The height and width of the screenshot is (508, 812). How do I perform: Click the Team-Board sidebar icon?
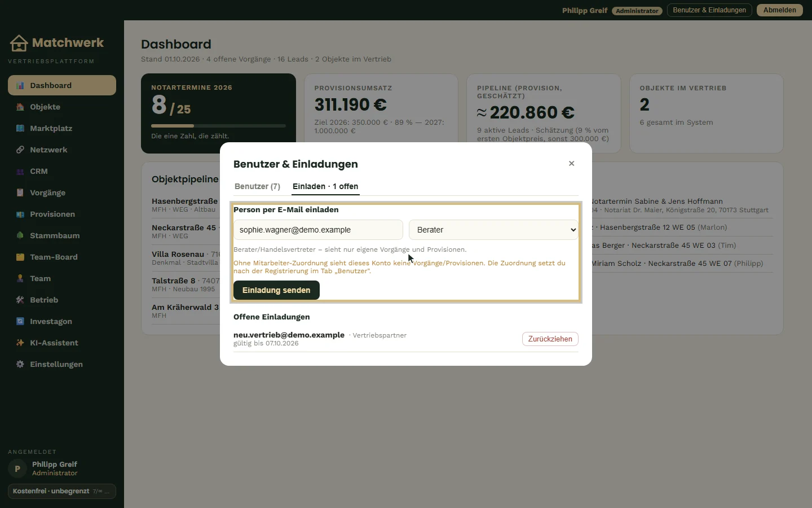pos(20,257)
